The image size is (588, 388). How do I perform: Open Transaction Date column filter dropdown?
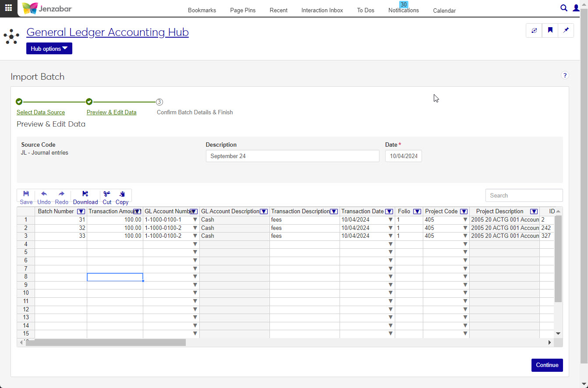coord(389,212)
